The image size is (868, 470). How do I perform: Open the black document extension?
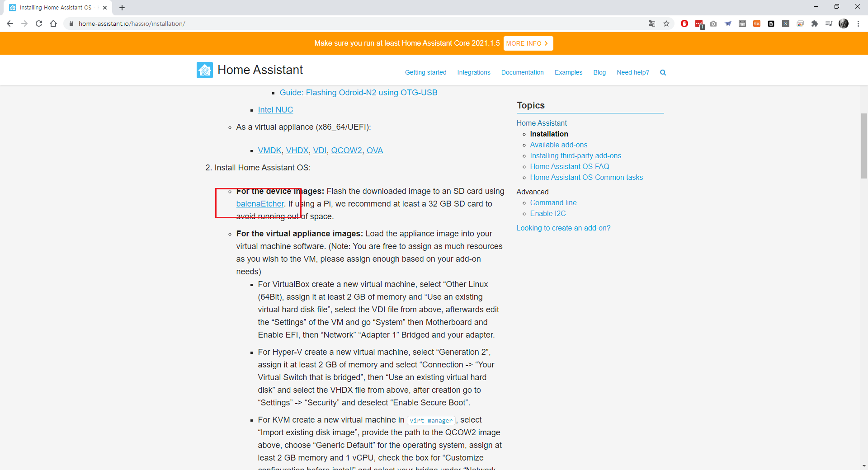pyautogui.click(x=771, y=23)
